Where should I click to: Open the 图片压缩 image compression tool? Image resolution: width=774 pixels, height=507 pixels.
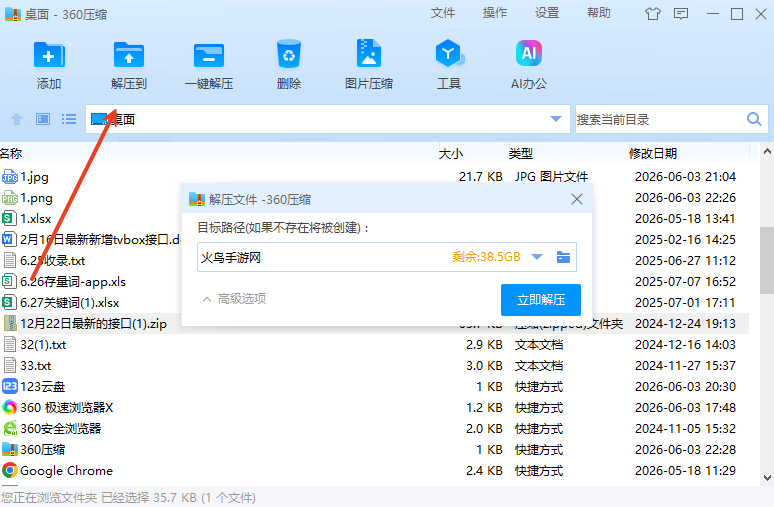click(x=369, y=53)
